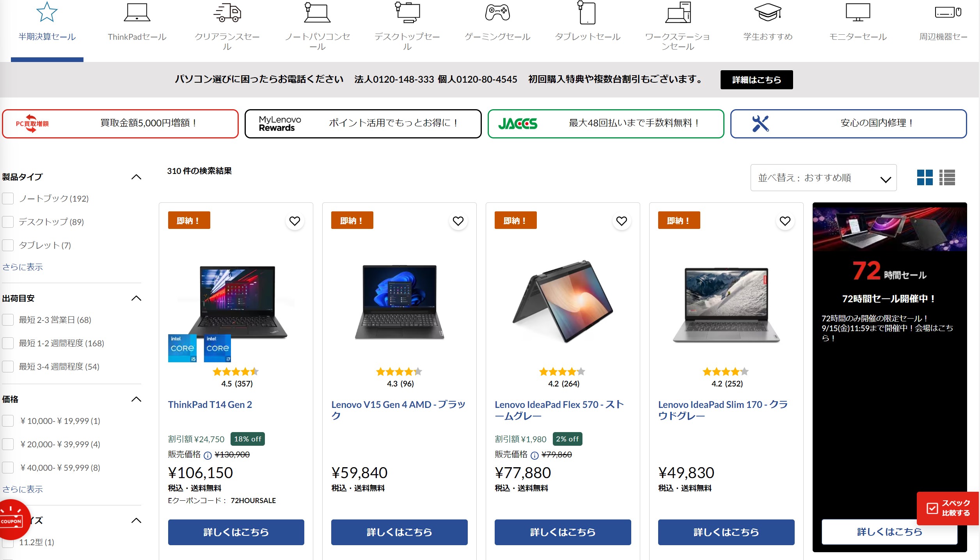The height and width of the screenshot is (560, 980).
Task: Collapse the 価格 filter section
Action: click(136, 399)
